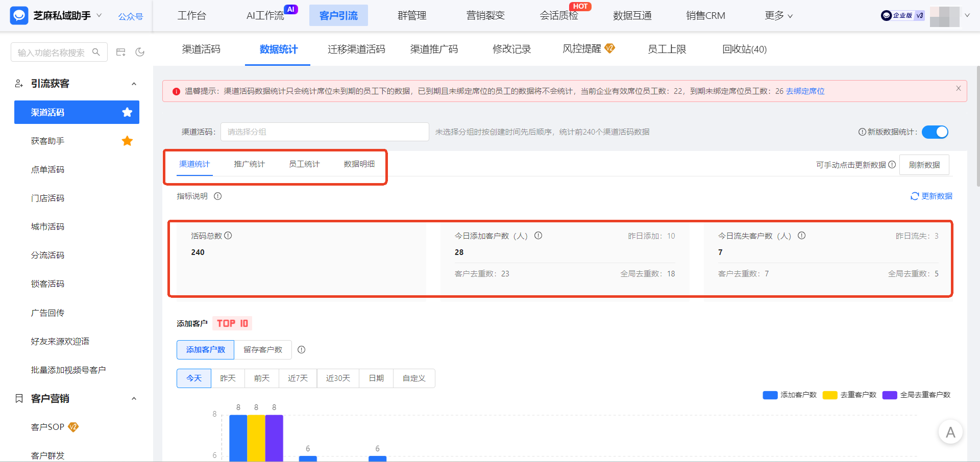Toggle the 新版数据统计 switch

click(935, 132)
